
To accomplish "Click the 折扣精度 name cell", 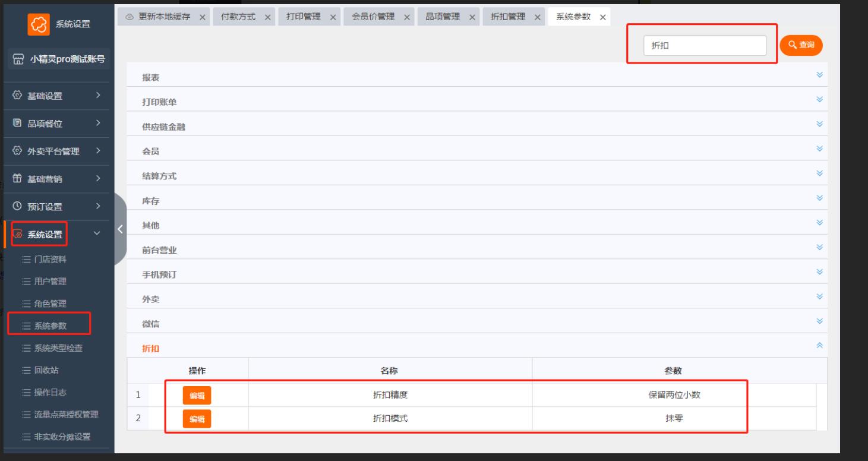I will point(390,396).
